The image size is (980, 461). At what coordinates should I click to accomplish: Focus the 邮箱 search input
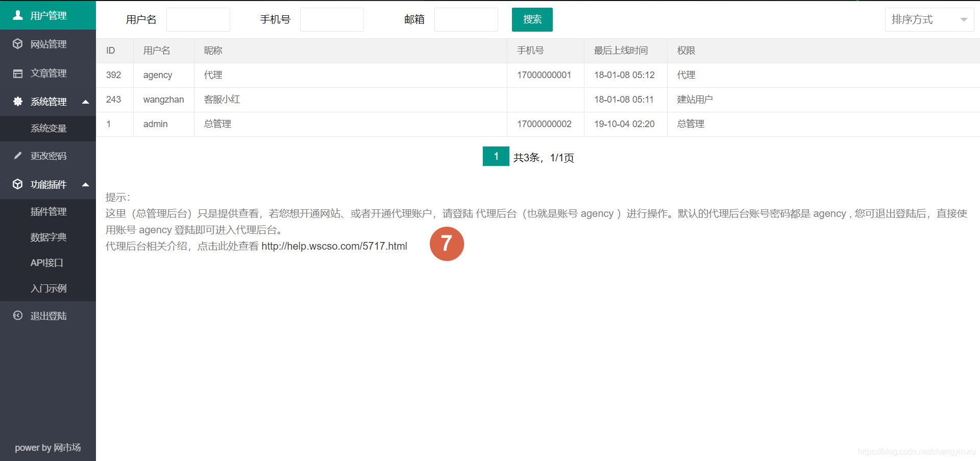pyautogui.click(x=466, y=19)
